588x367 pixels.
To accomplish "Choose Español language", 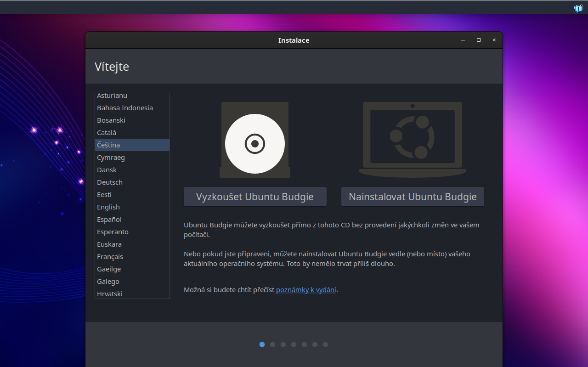I will 132,220.
